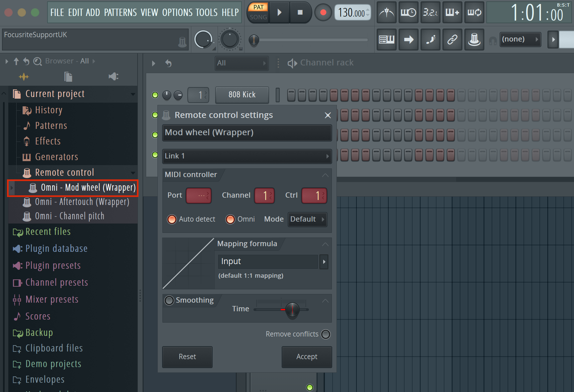Select Omni - Channel pitch remote control

69,216
